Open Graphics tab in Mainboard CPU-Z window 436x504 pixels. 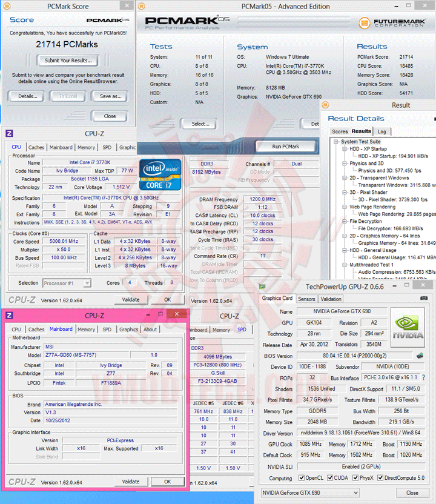tap(128, 330)
